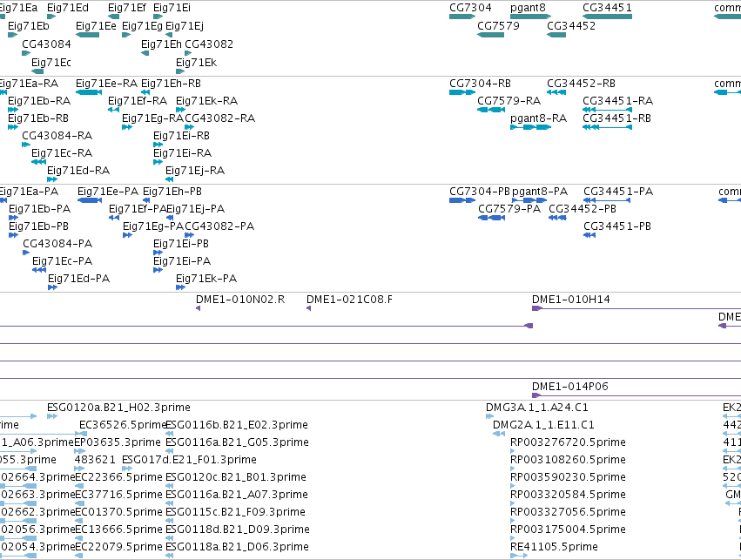The height and width of the screenshot is (560, 741).
Task: Click the RP003175004.5prime EST label
Action: click(568, 530)
